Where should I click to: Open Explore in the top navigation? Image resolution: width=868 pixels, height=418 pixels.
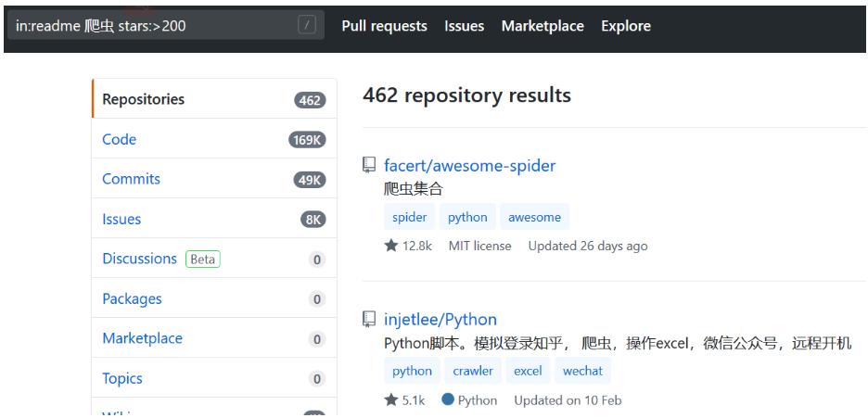(x=626, y=26)
